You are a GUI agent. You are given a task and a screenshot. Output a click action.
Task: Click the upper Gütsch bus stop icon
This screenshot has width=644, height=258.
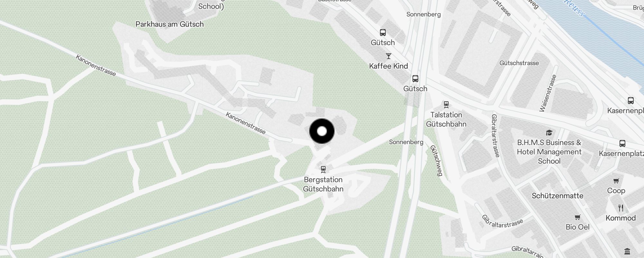(383, 33)
